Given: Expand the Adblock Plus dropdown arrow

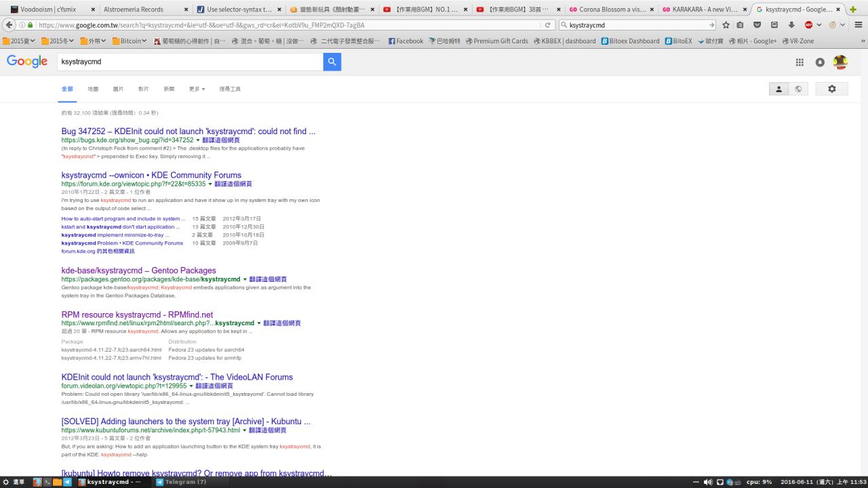Looking at the screenshot, I should [818, 25].
